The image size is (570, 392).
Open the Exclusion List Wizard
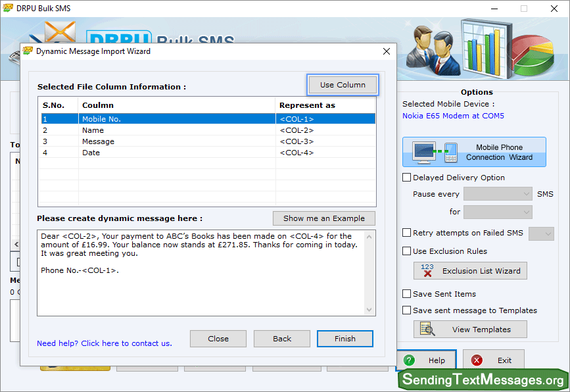tap(470, 271)
